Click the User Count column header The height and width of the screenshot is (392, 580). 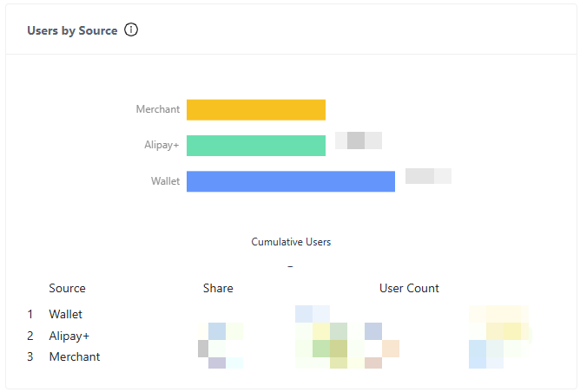pos(409,288)
